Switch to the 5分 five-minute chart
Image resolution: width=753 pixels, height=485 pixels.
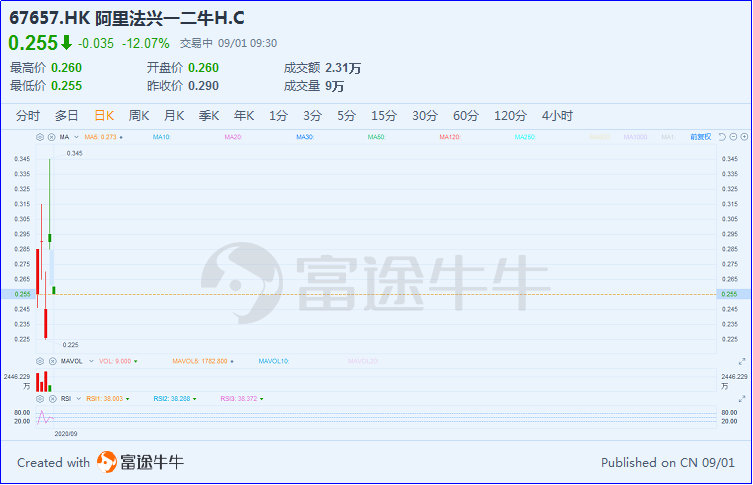346,116
